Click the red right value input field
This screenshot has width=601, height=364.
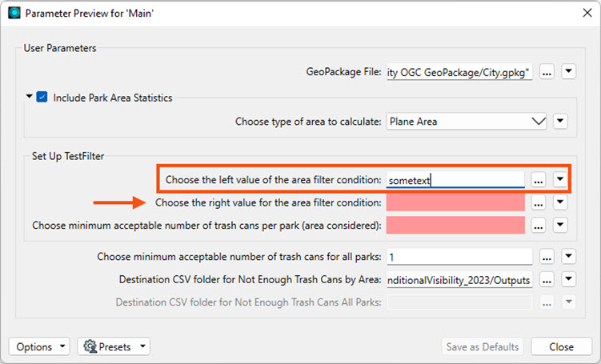pos(455,202)
